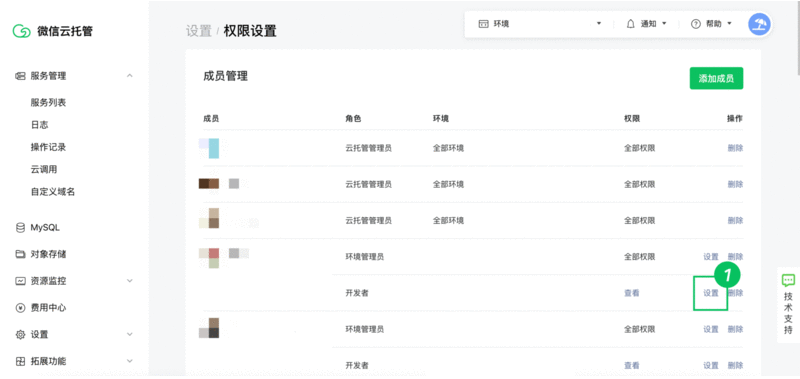Viewport: 800px width, 379px height.
Task: Open 对象存储 folder icon
Action: click(x=20, y=254)
